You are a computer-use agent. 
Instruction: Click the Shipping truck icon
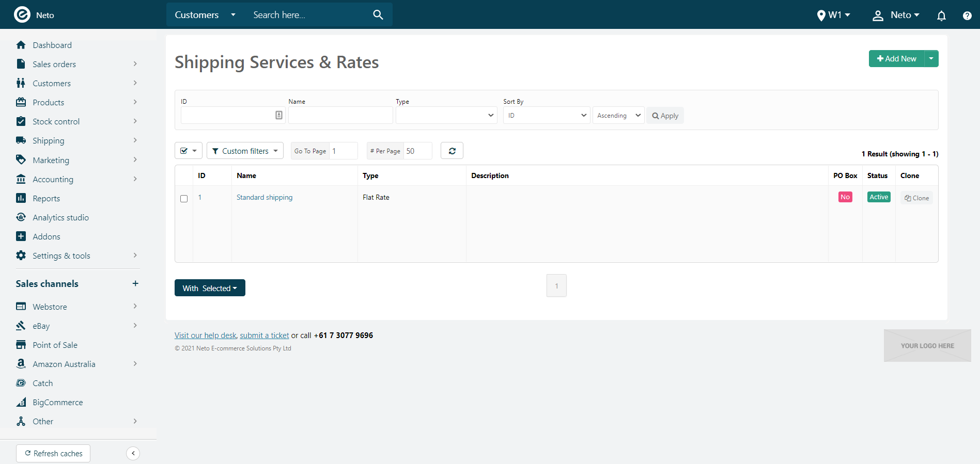(21, 140)
